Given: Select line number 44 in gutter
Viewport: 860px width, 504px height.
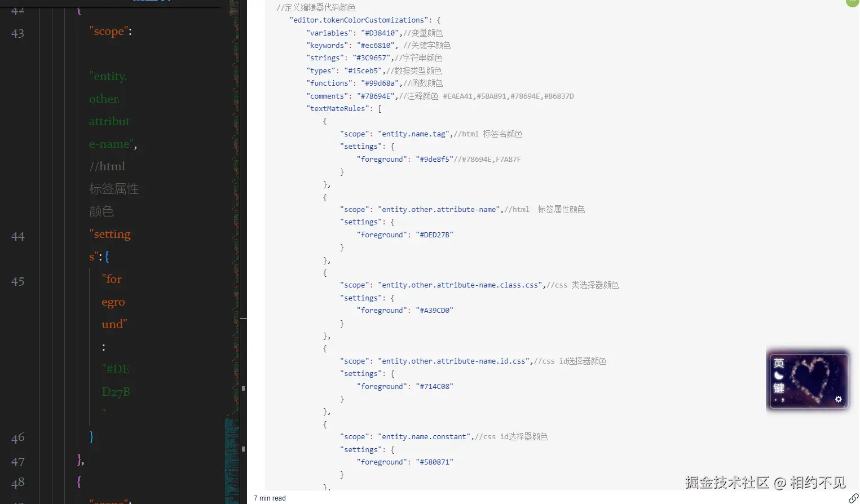Looking at the screenshot, I should [x=17, y=236].
